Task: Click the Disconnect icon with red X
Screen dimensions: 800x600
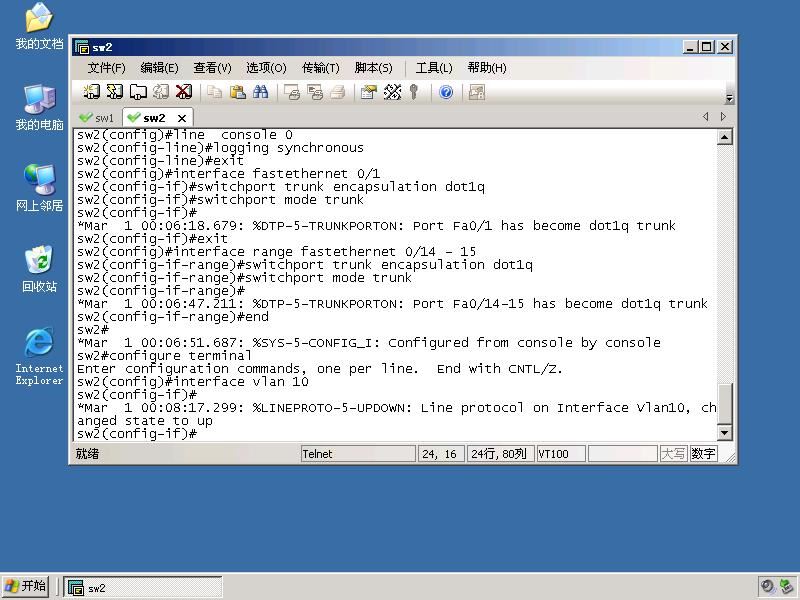Action: (x=184, y=92)
